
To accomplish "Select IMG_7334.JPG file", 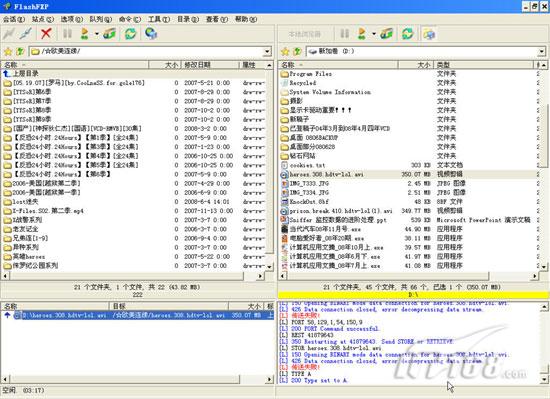I will click(305, 192).
